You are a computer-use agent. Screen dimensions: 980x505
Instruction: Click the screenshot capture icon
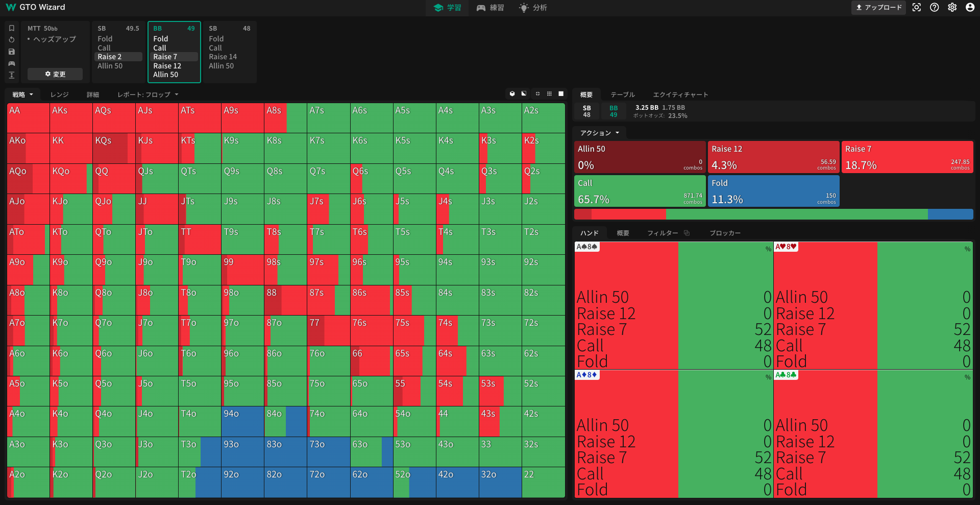pos(917,7)
